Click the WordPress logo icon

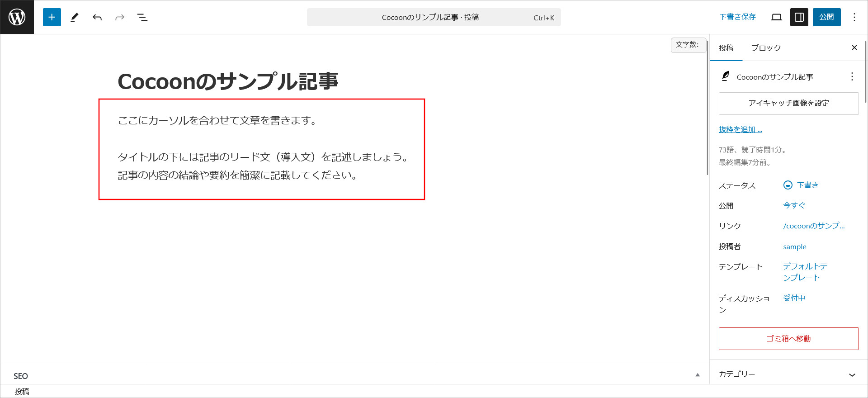(17, 17)
